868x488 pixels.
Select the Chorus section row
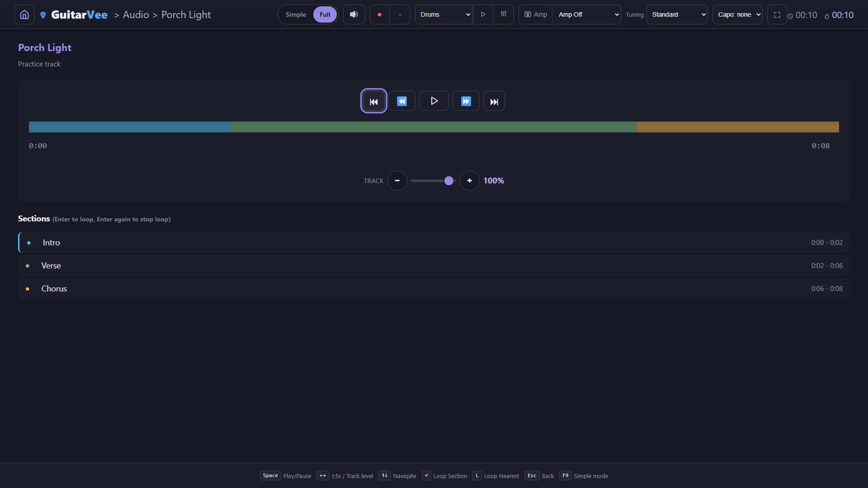[x=434, y=289]
